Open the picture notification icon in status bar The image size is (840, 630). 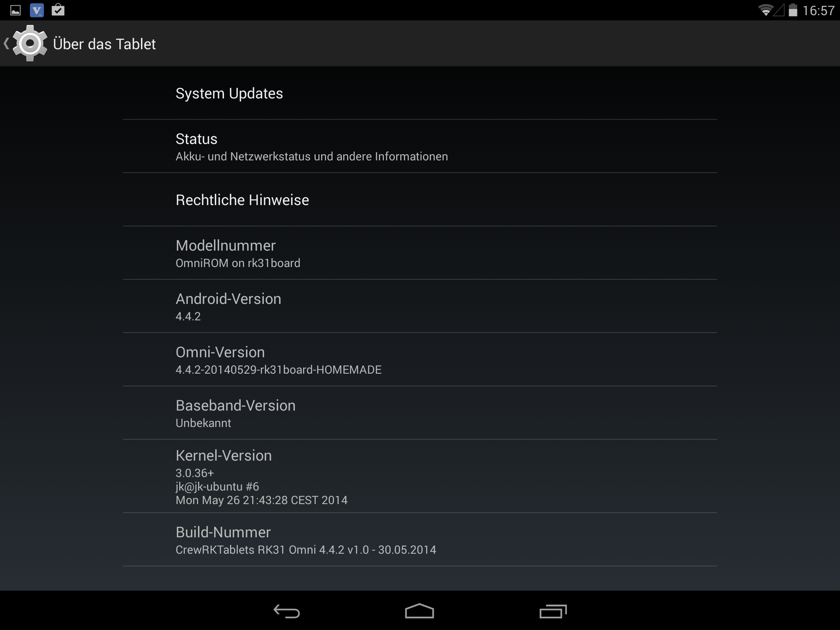pyautogui.click(x=16, y=10)
